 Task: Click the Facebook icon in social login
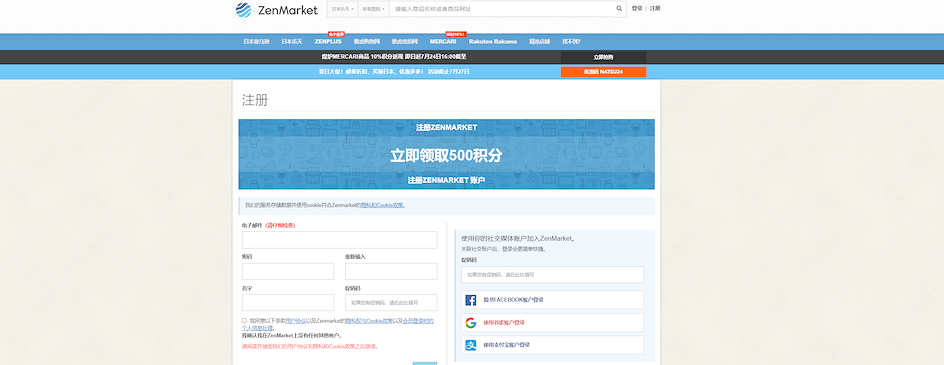[471, 300]
